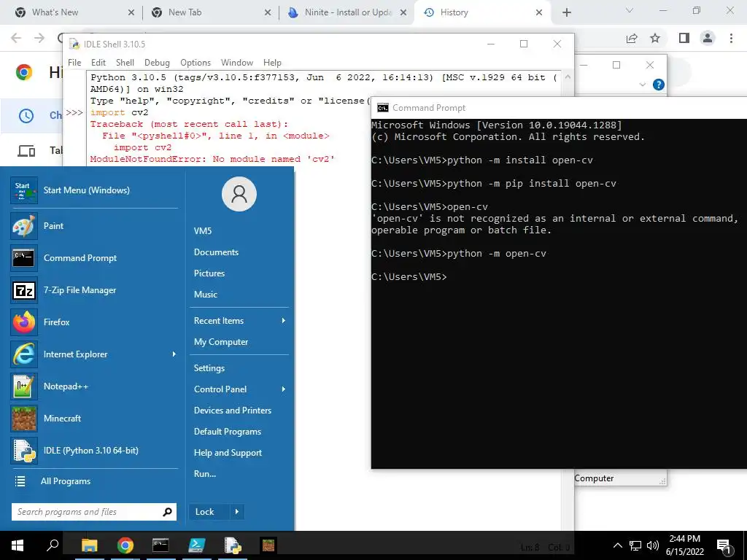The image size is (747, 560).
Task: Open Chrome side panel icon
Action: point(684,38)
